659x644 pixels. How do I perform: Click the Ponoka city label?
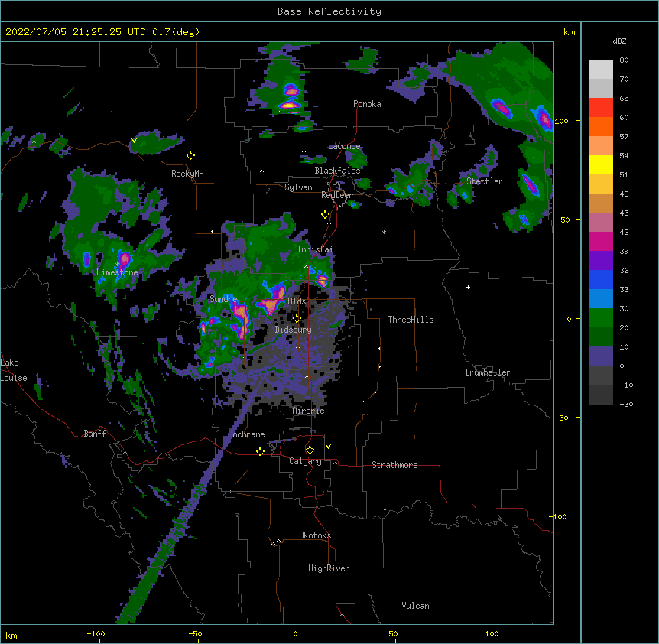pyautogui.click(x=367, y=104)
